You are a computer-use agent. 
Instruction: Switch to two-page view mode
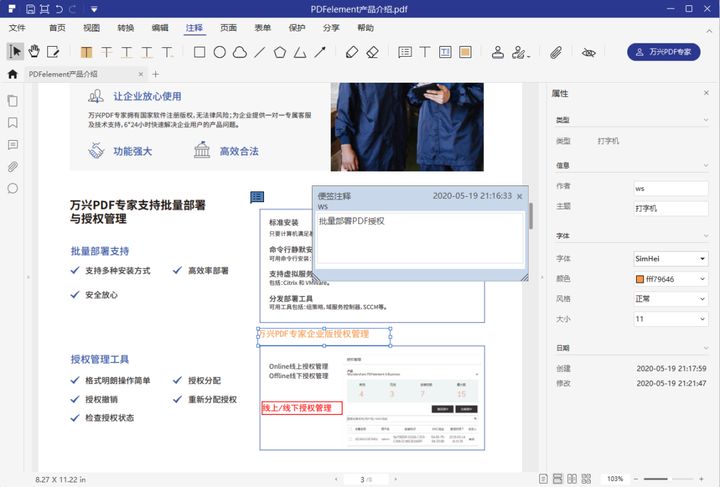572,479
